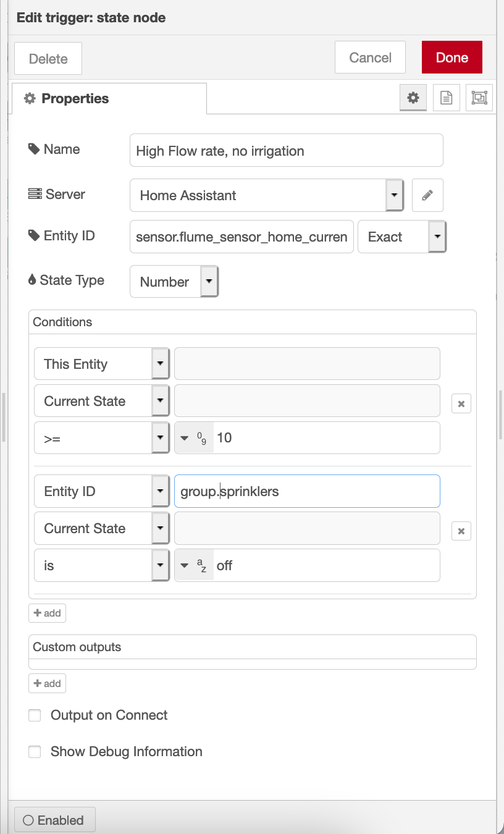Toggle the Enabled node state button
The image size is (504, 834).
click(x=54, y=820)
